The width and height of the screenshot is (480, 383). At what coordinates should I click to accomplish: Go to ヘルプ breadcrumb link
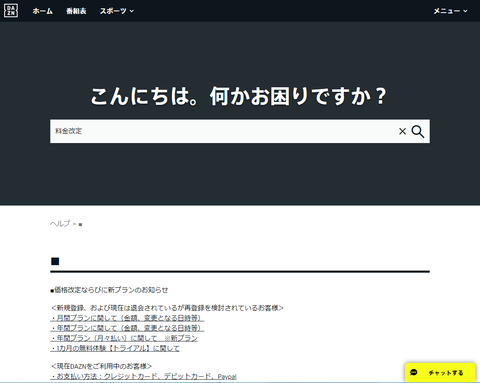coord(60,223)
